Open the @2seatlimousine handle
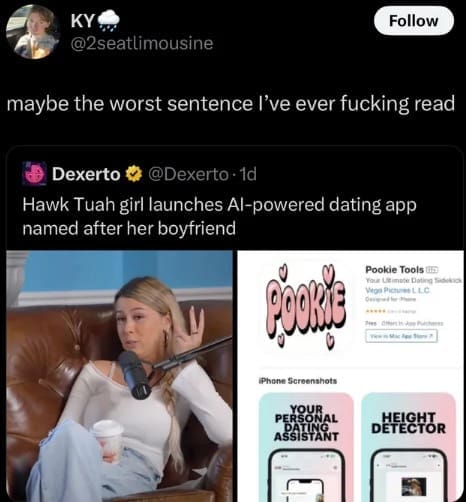This screenshot has width=466, height=502. (x=142, y=43)
